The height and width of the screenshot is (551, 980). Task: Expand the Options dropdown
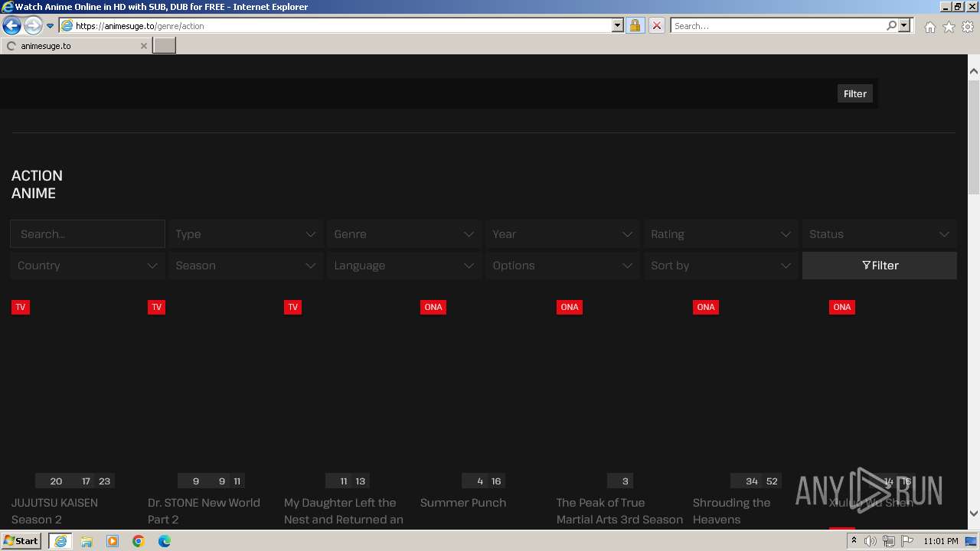click(x=563, y=266)
